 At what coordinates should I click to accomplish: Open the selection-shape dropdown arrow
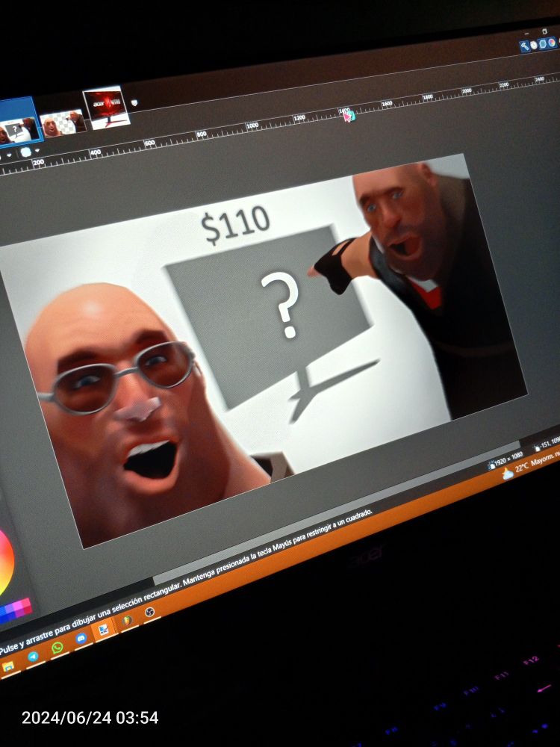[37, 151]
